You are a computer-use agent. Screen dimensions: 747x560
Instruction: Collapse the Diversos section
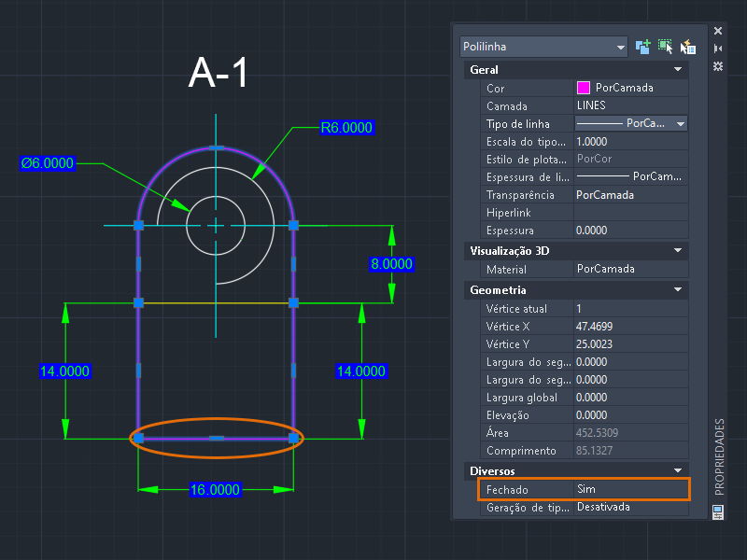[x=678, y=471]
